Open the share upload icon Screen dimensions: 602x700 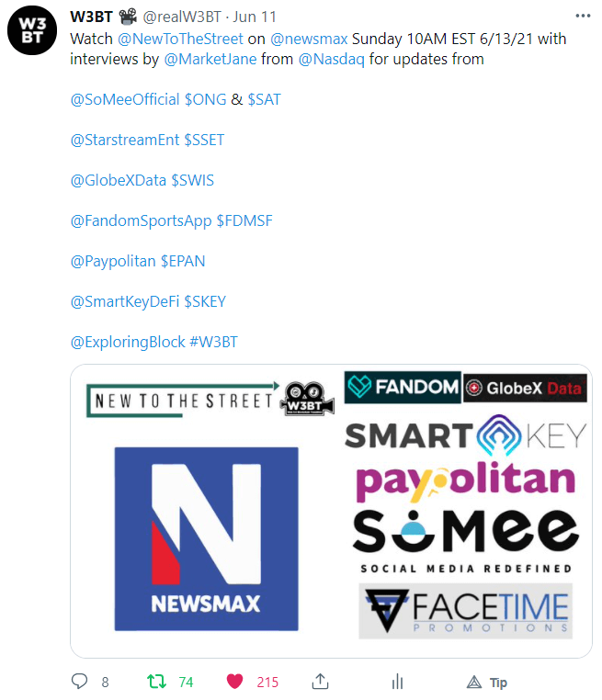pyautogui.click(x=320, y=682)
